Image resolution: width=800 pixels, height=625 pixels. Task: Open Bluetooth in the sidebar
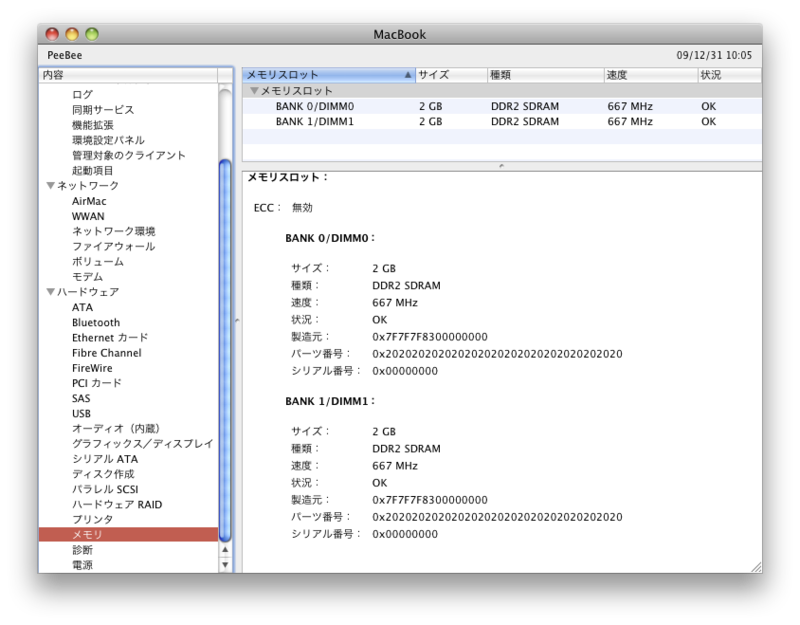point(96,322)
